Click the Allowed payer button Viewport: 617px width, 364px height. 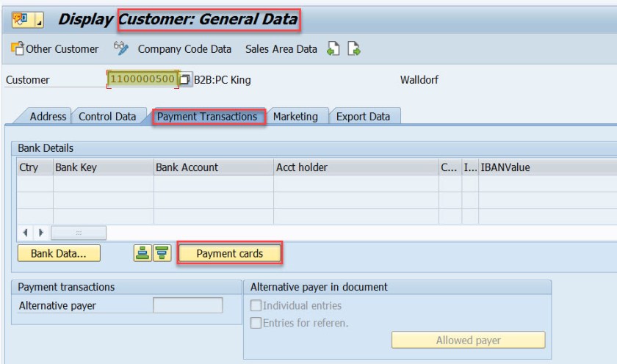pos(469,340)
